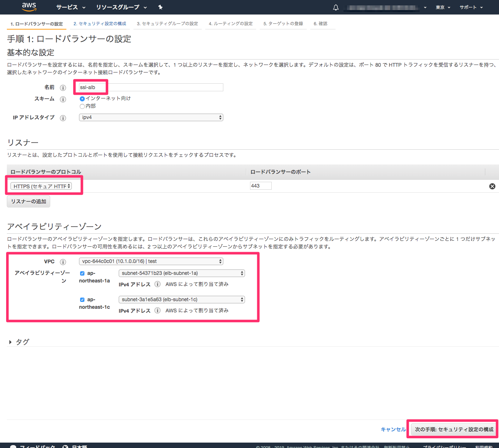This screenshot has width=499, height=448.
Task: Open the サービス menu
Action: click(70, 7)
